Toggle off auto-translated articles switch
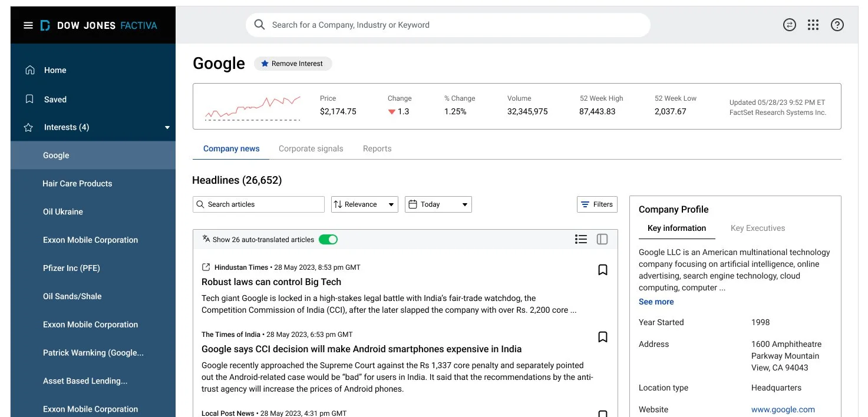Viewport: 868px width, 417px height. [328, 239]
